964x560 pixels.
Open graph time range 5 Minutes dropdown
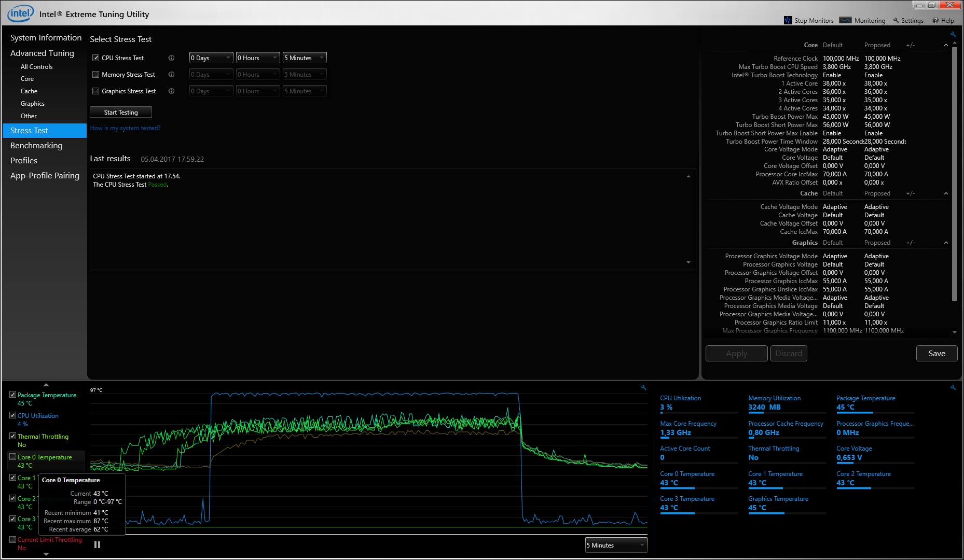pyautogui.click(x=616, y=545)
